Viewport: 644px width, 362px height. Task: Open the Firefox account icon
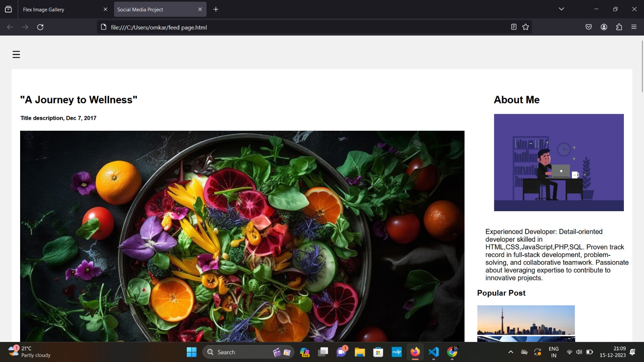(x=604, y=27)
